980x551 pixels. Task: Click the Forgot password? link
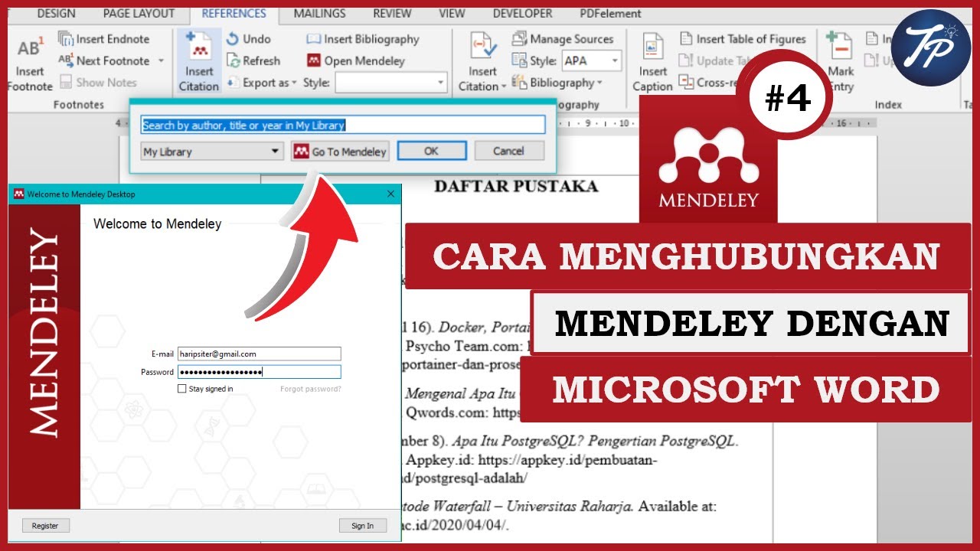pos(310,389)
